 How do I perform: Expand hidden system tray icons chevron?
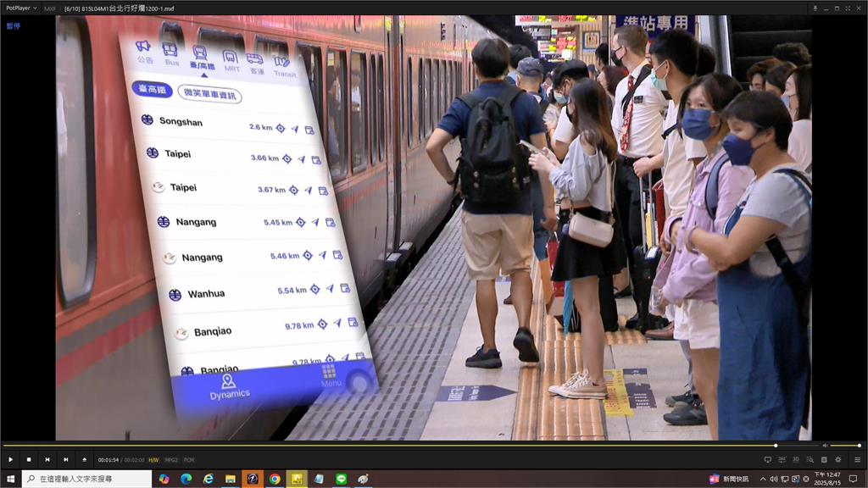click(x=763, y=479)
